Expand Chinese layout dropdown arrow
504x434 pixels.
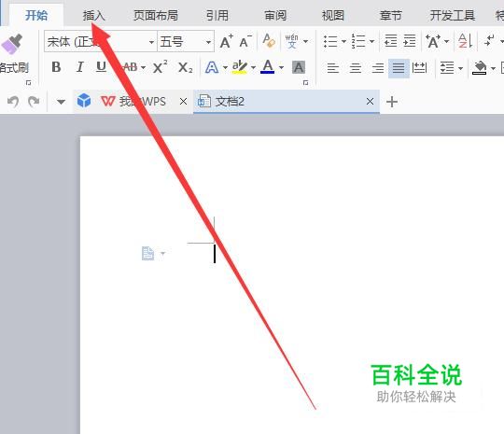(x=446, y=41)
